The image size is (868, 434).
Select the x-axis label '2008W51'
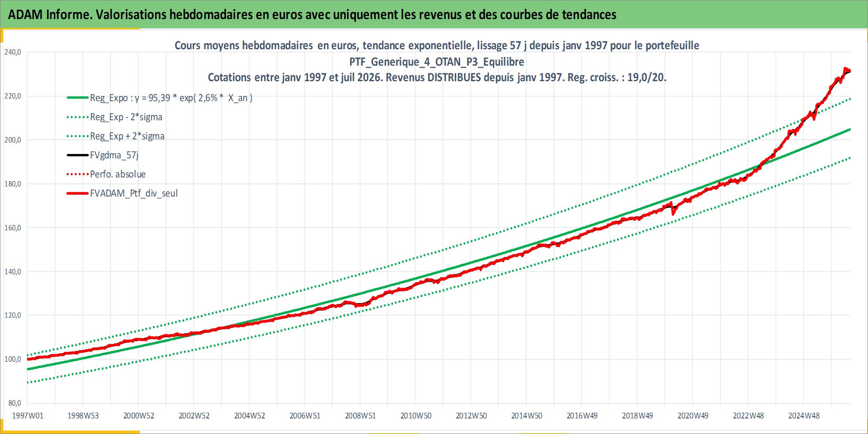coord(360,416)
